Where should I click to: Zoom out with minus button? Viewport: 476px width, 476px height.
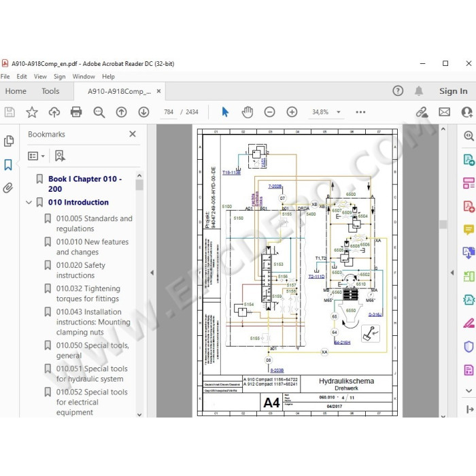click(x=269, y=112)
